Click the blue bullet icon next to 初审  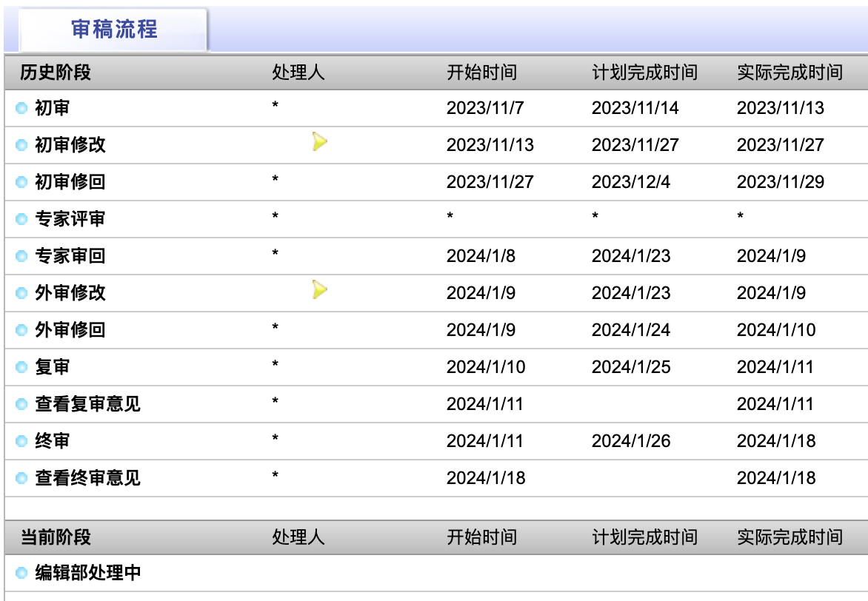click(x=21, y=109)
